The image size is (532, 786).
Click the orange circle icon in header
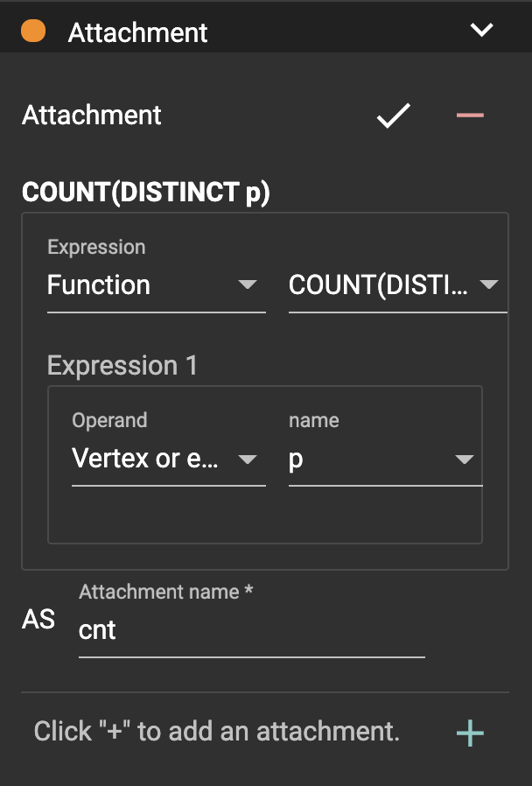[33, 32]
